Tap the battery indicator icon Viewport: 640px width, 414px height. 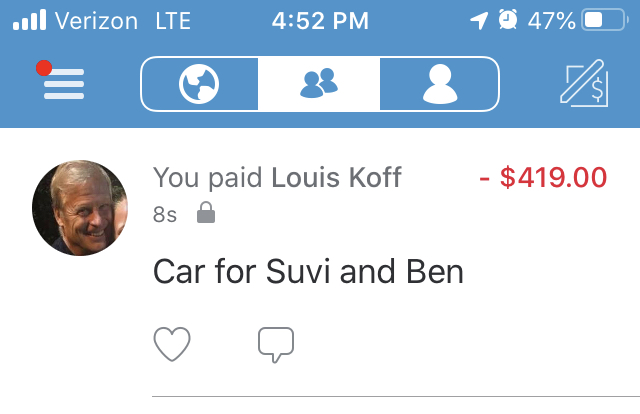[604, 21]
